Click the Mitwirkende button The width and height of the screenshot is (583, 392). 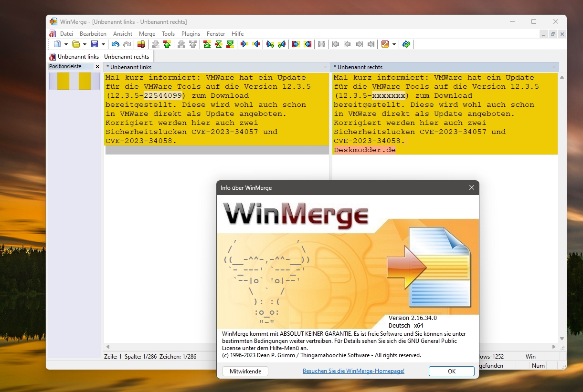245,371
